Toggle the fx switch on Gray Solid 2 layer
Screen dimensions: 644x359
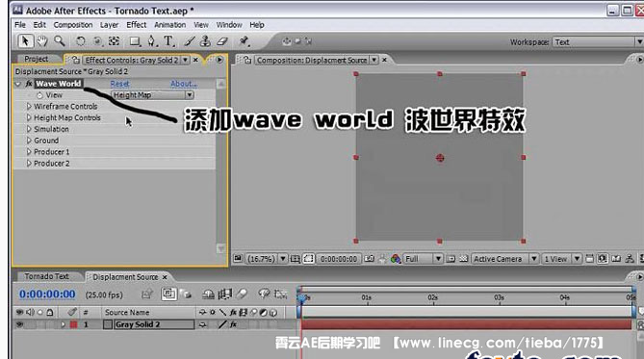pos(233,324)
